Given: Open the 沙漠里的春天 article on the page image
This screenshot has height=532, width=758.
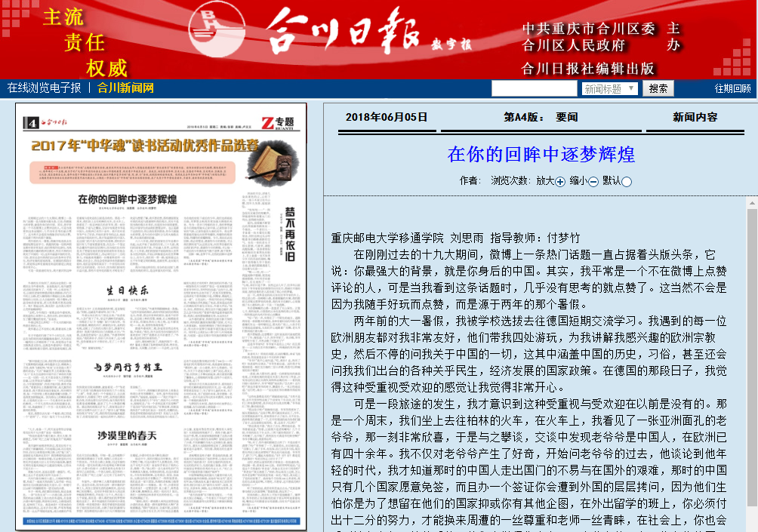Looking at the screenshot, I should point(126,435).
